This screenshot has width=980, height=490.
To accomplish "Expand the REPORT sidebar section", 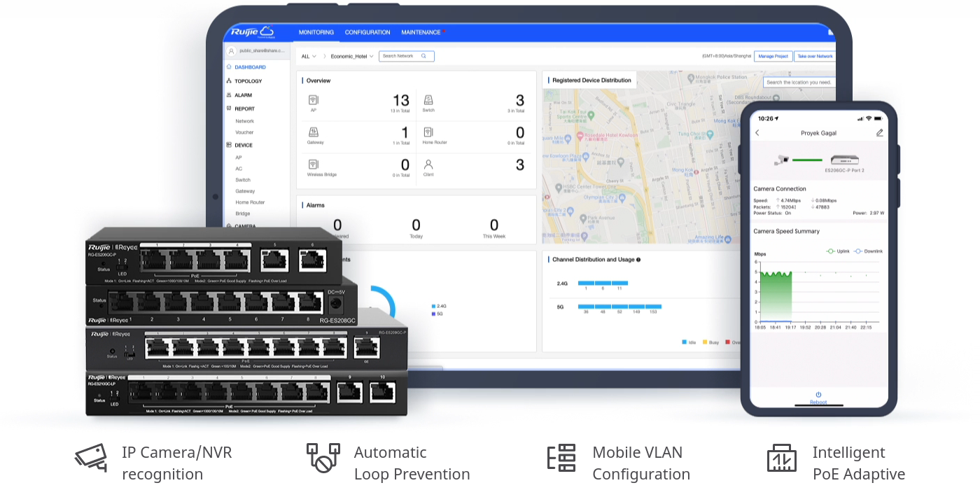I will tap(245, 108).
